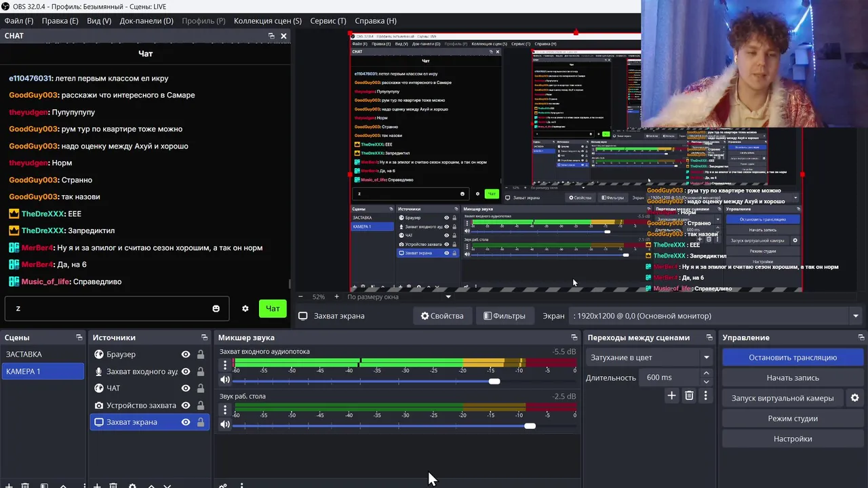Image resolution: width=868 pixels, height=488 pixels.
Task: Zoom in the preview with plus
Action: pos(336,297)
